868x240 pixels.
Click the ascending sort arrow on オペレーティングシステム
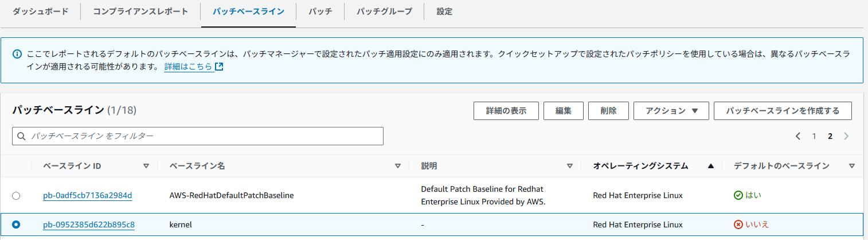click(x=711, y=166)
